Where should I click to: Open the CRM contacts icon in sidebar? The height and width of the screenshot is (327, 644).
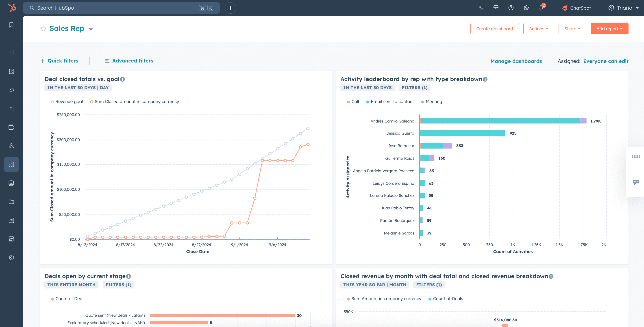(11, 71)
